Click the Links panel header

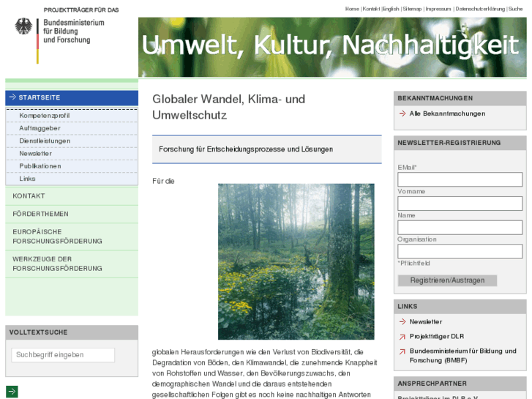[460, 306]
